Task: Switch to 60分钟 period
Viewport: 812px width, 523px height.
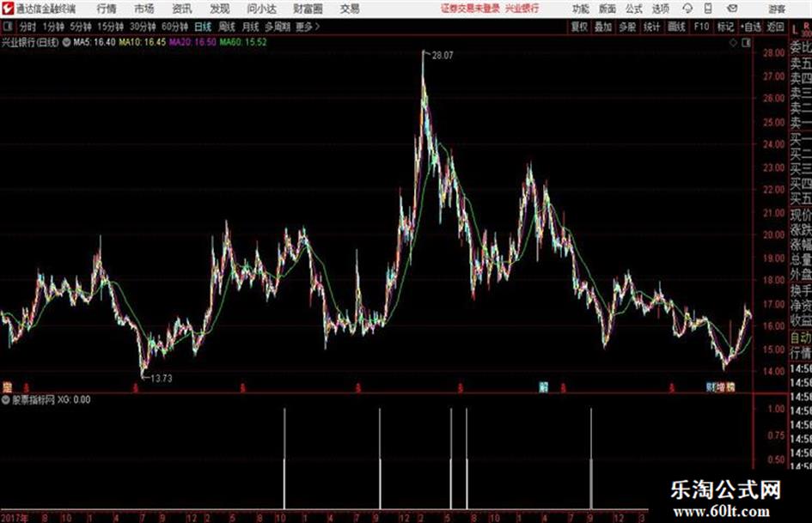Action: [x=174, y=27]
